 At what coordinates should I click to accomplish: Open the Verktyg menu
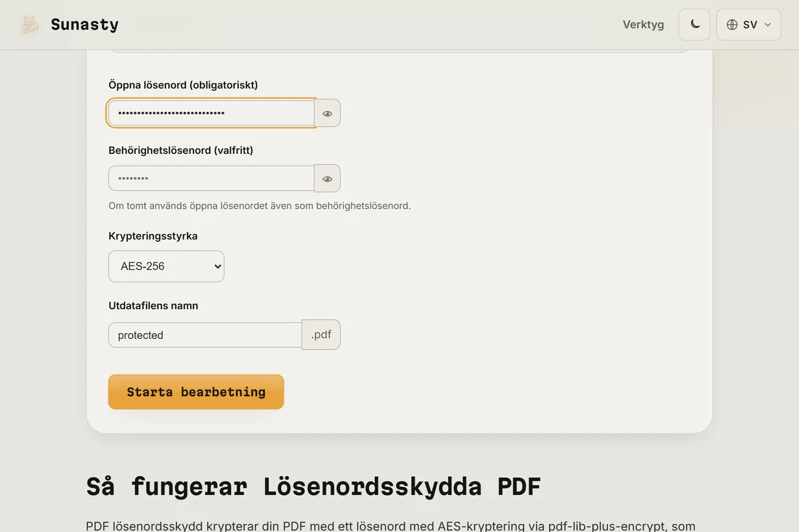pyautogui.click(x=643, y=25)
